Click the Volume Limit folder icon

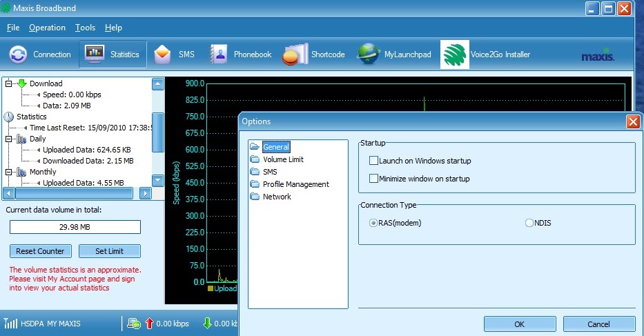(255, 159)
